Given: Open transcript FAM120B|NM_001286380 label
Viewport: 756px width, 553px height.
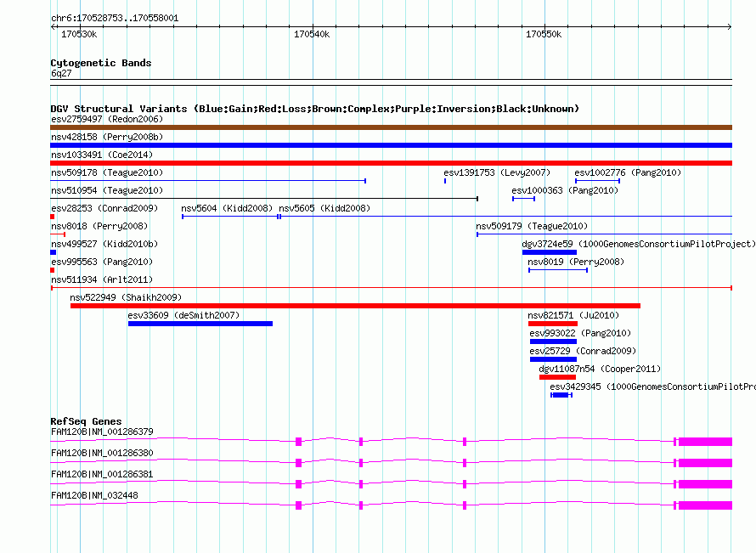Looking at the screenshot, I should coord(102,453).
